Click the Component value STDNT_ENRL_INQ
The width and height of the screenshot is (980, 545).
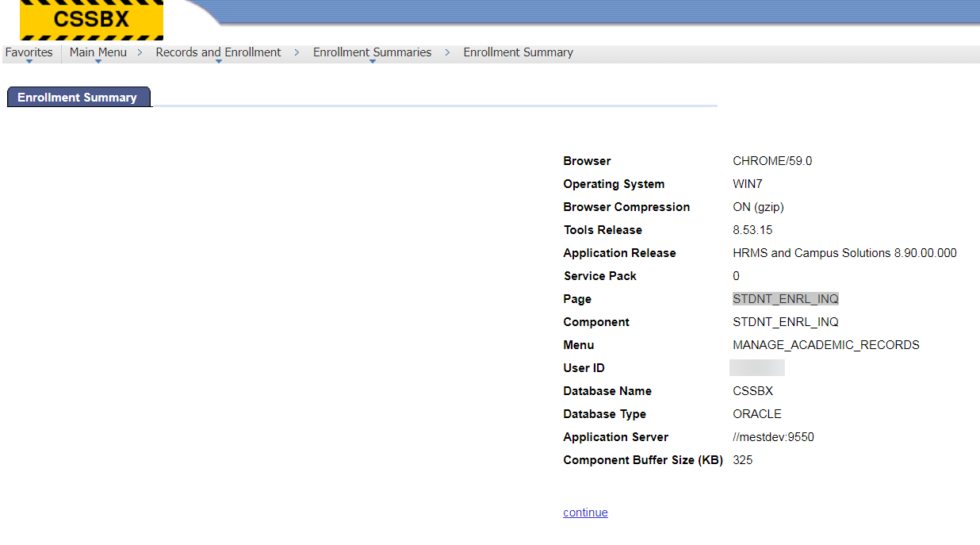pos(786,322)
